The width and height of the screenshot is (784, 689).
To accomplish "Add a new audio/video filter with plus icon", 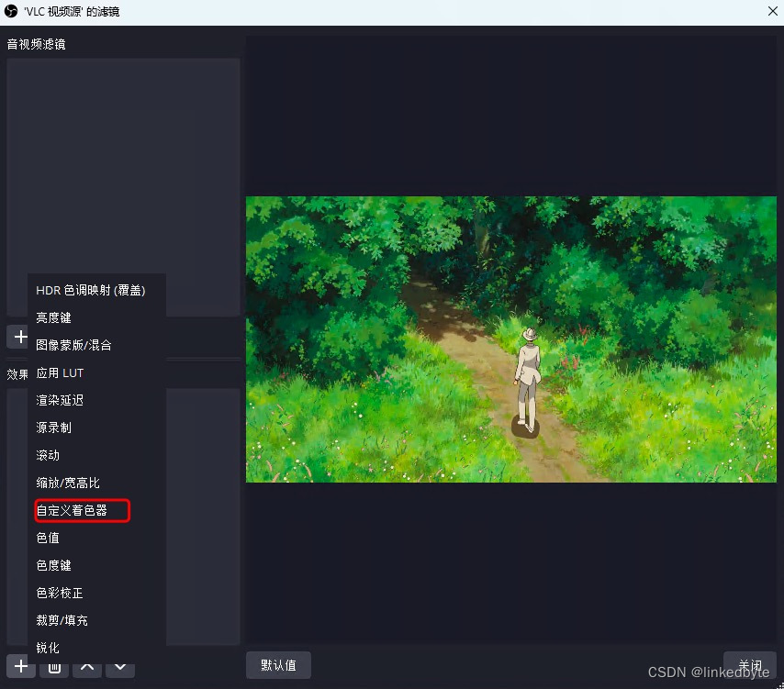I will [x=19, y=337].
